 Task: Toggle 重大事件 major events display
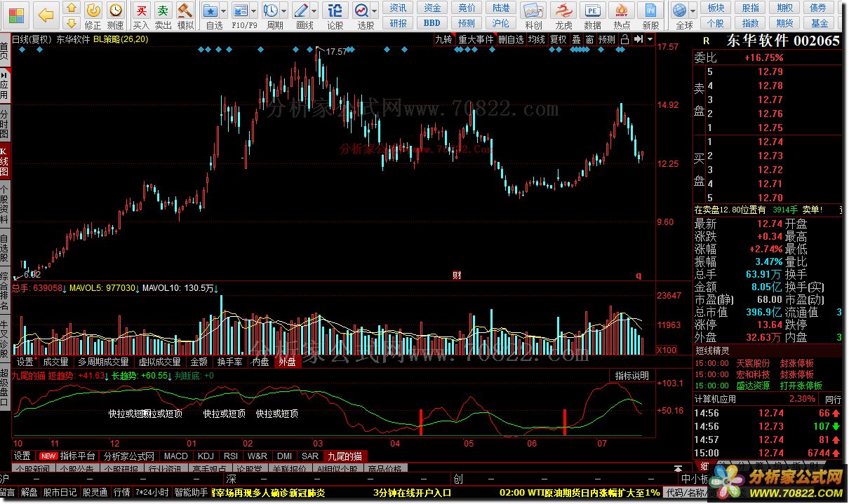tap(476, 39)
